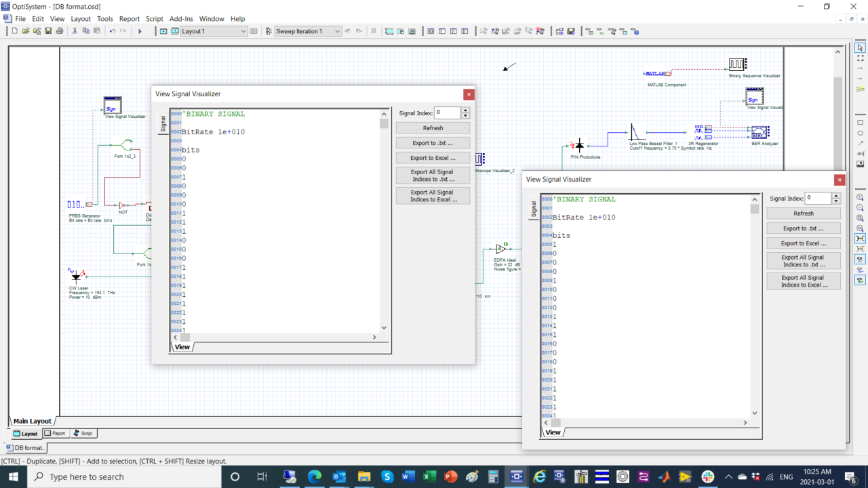Open the Script menu
The image size is (868, 488).
(x=154, y=19)
